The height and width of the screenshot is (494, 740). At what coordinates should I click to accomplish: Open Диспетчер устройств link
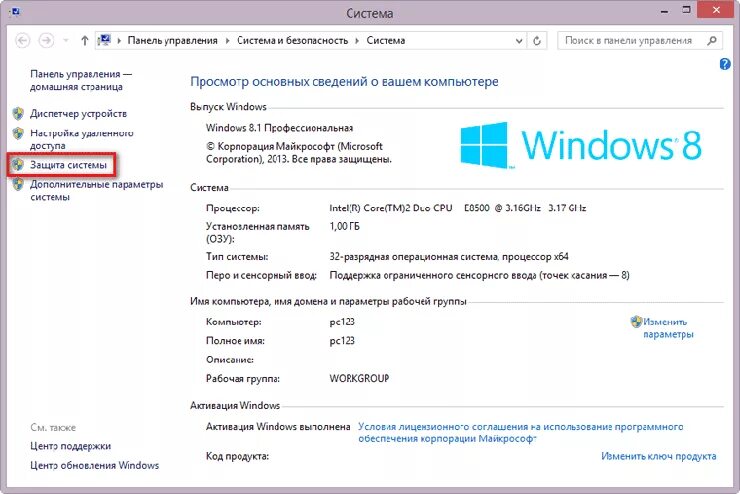coord(78,114)
